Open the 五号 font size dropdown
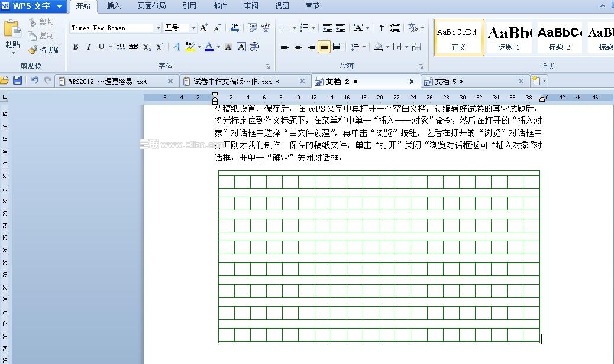614x364 pixels. coord(193,28)
